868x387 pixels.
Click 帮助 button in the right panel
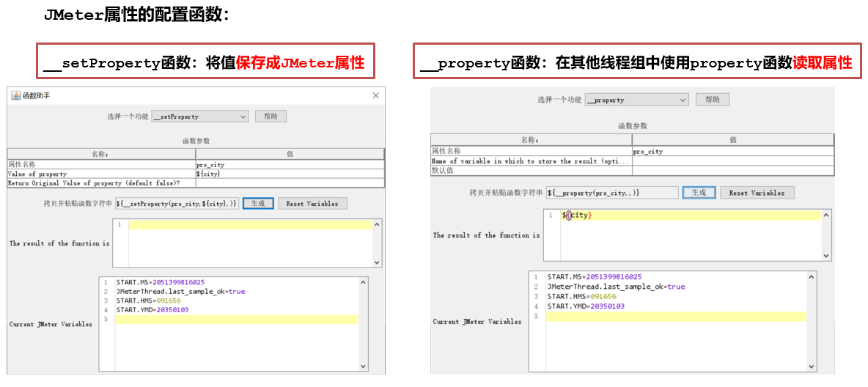[712, 100]
